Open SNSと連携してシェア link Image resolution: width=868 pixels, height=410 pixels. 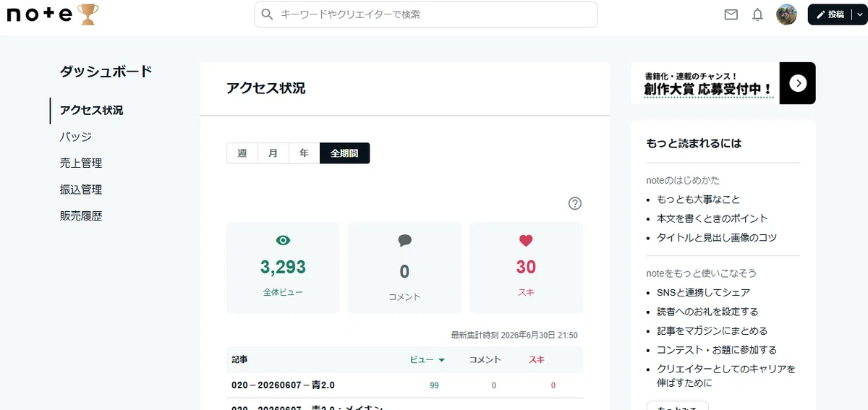(703, 293)
